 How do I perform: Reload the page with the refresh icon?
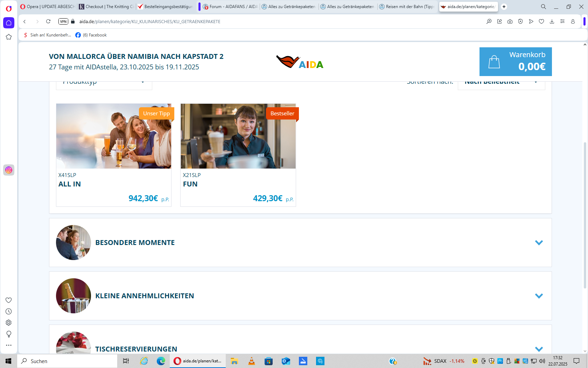pos(48,21)
